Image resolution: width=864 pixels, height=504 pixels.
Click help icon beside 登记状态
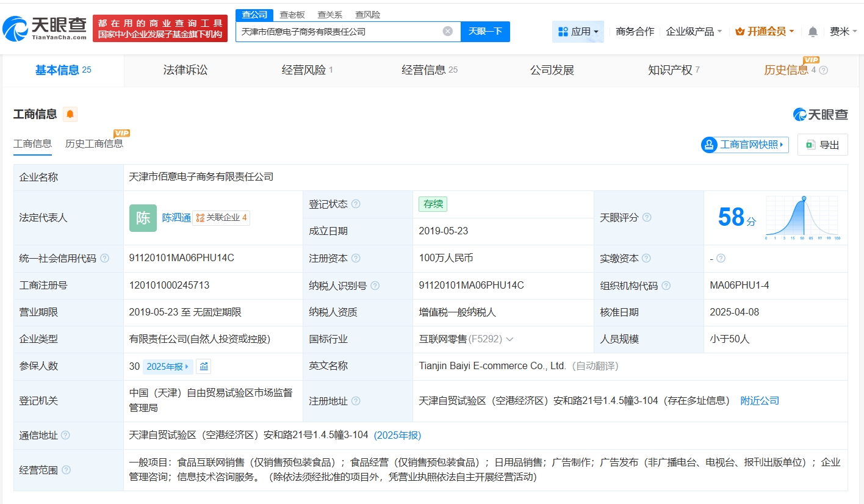click(356, 204)
